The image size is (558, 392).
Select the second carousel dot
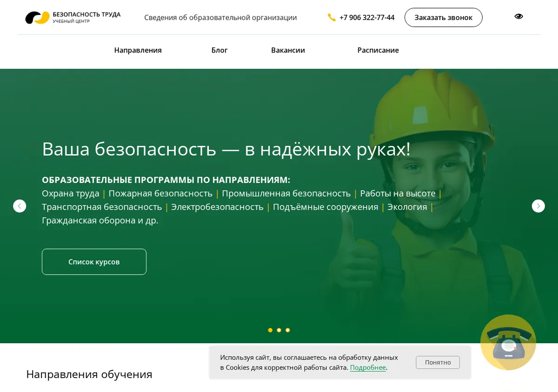click(279, 330)
